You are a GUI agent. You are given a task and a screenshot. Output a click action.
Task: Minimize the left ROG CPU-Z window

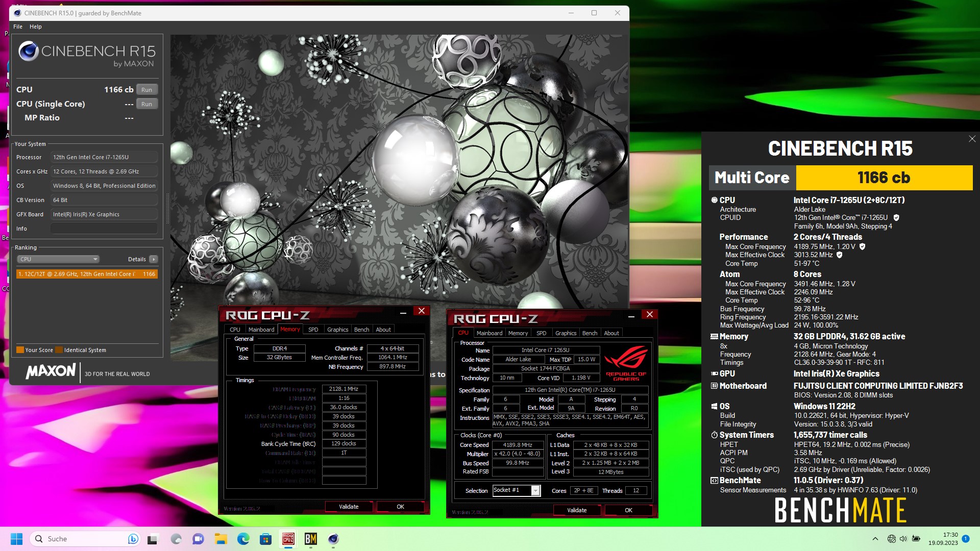[403, 313]
